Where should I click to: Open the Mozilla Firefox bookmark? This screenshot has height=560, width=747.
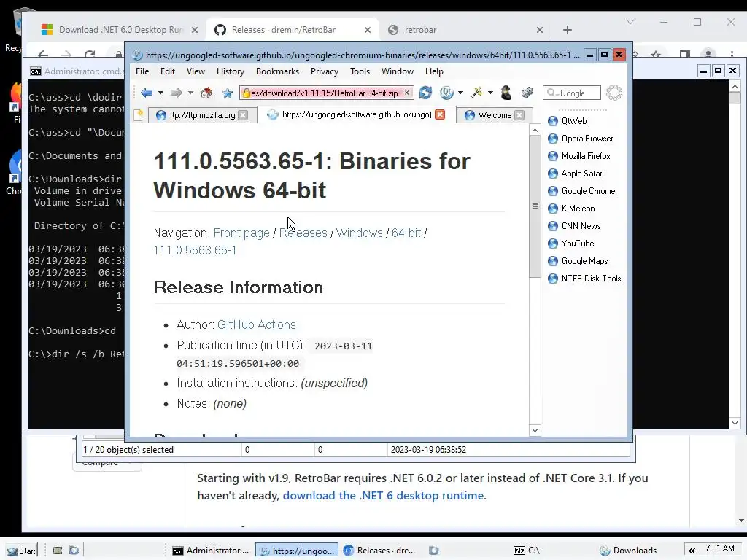click(578, 156)
